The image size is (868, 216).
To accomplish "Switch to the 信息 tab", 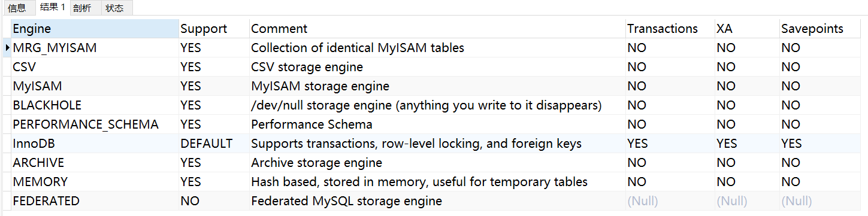I will (17, 8).
